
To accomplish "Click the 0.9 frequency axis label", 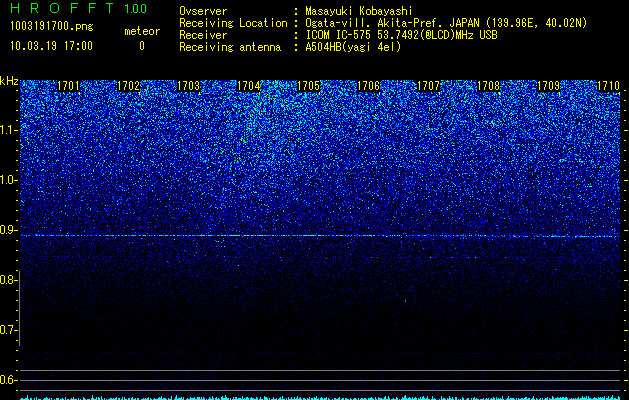I will coord(8,230).
